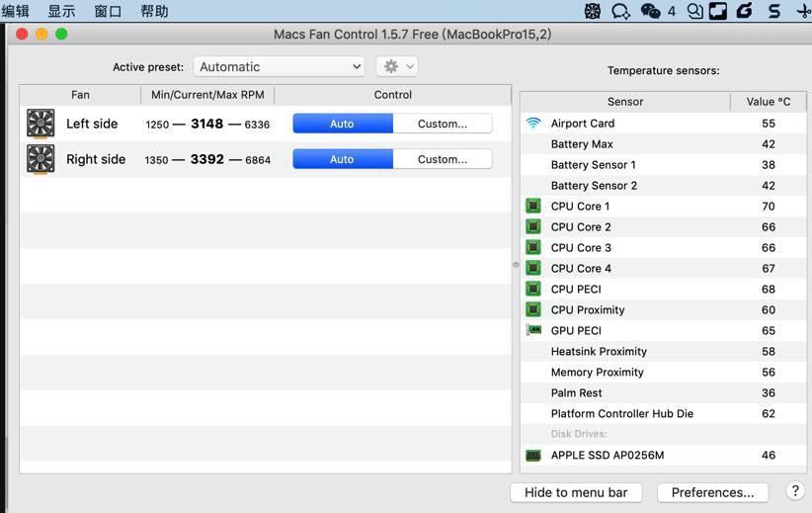812x513 pixels.
Task: Select the Airport Card sensor row
Action: (x=664, y=124)
